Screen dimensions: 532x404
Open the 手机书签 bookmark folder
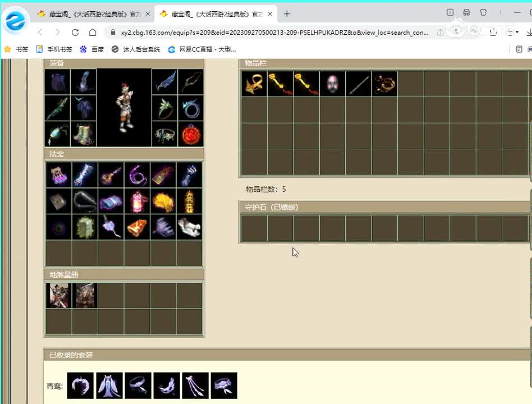pos(54,49)
